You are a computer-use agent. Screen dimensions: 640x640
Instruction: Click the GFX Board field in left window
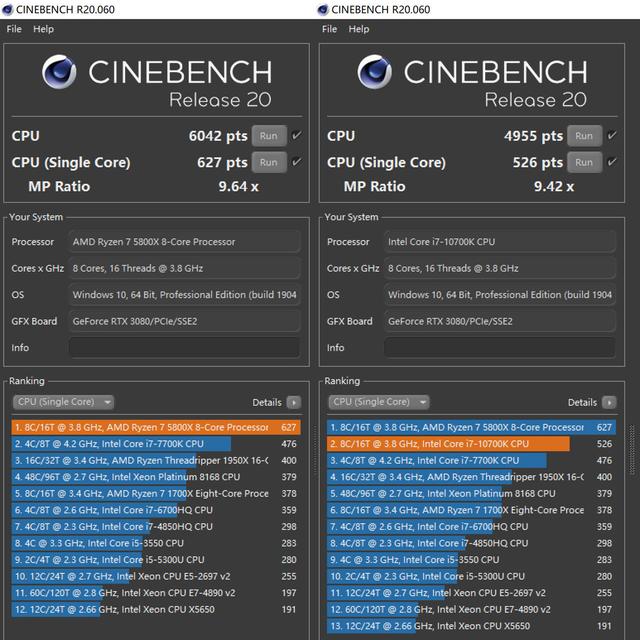(184, 321)
